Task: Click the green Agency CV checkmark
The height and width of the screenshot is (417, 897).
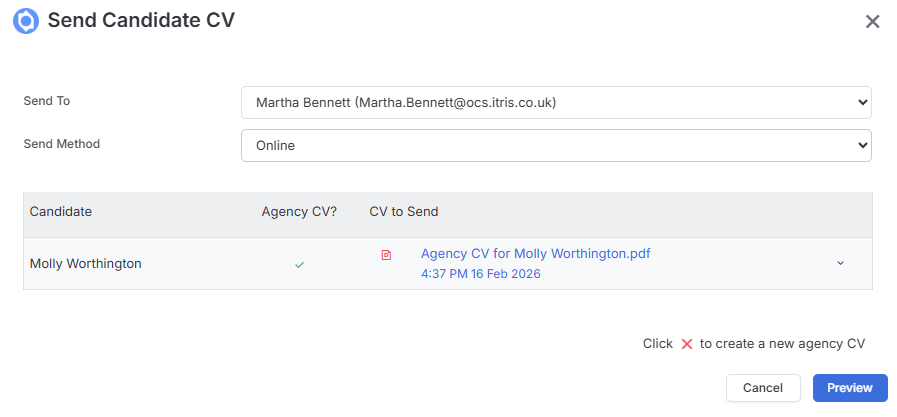Action: 299,265
